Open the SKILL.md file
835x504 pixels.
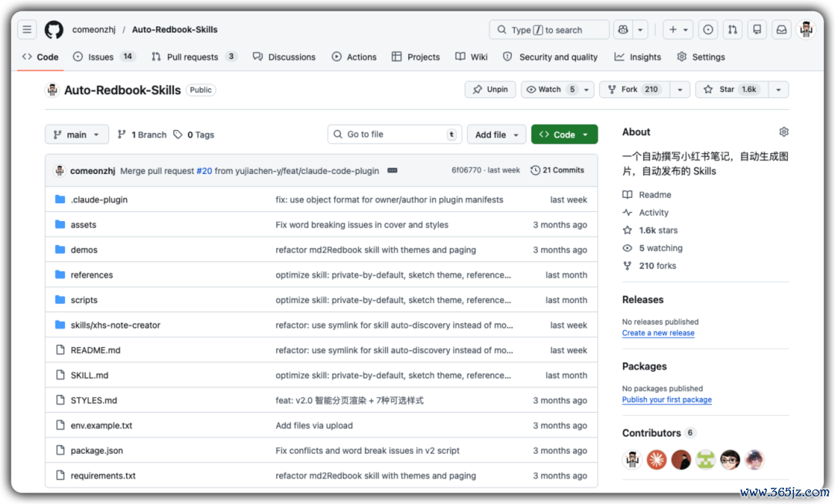pyautogui.click(x=90, y=375)
